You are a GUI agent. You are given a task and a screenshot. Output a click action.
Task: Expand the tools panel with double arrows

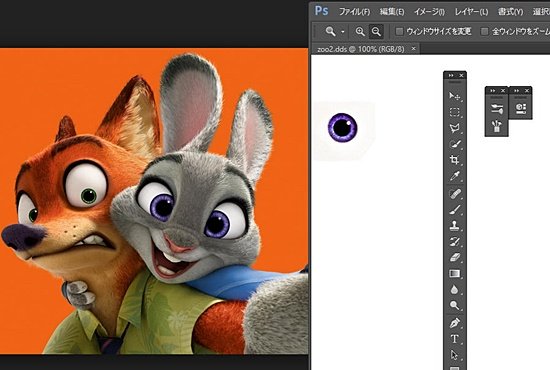pyautogui.click(x=451, y=75)
